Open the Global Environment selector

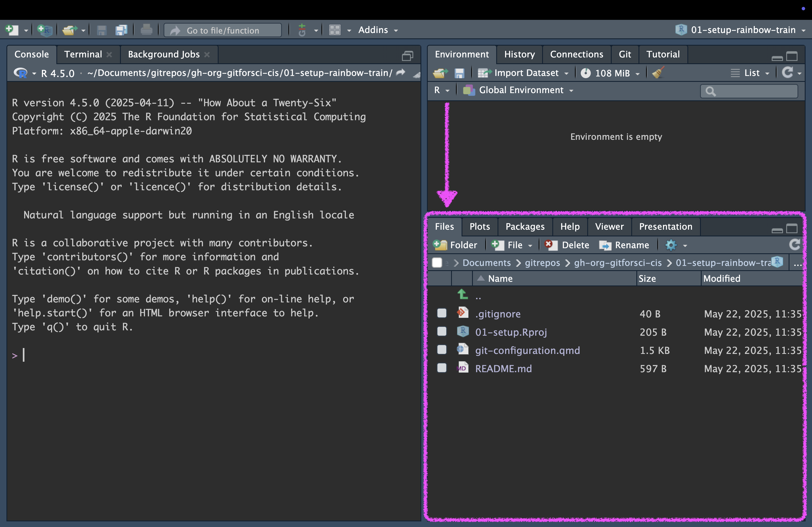(x=518, y=90)
